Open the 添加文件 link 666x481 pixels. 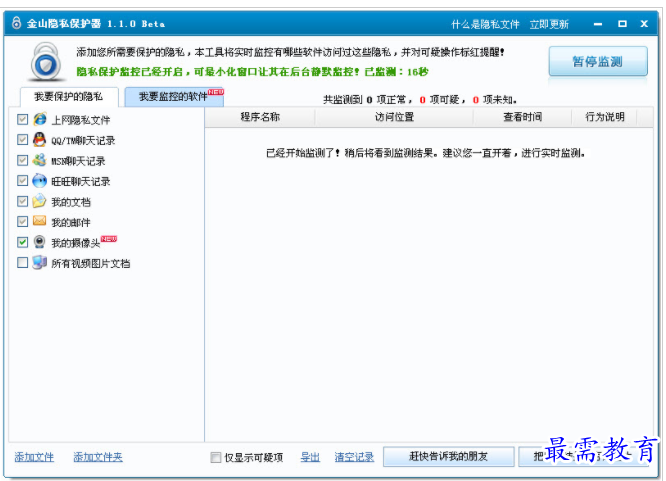tap(34, 457)
